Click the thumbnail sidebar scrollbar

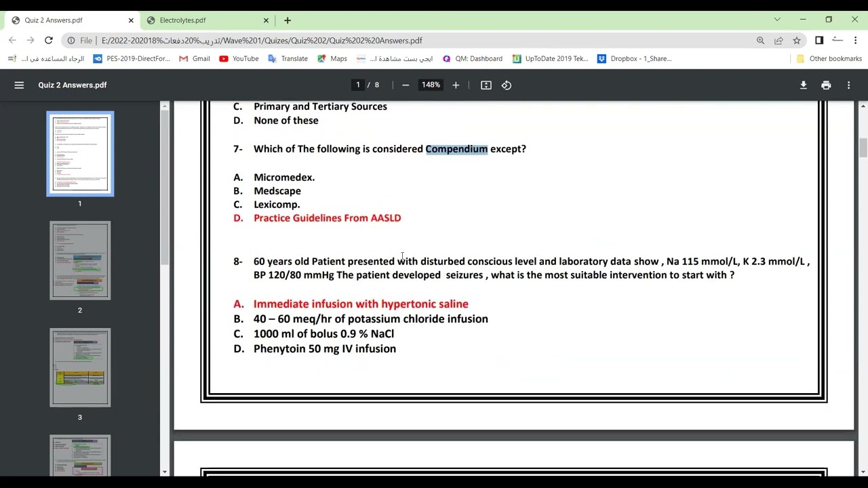point(165,186)
